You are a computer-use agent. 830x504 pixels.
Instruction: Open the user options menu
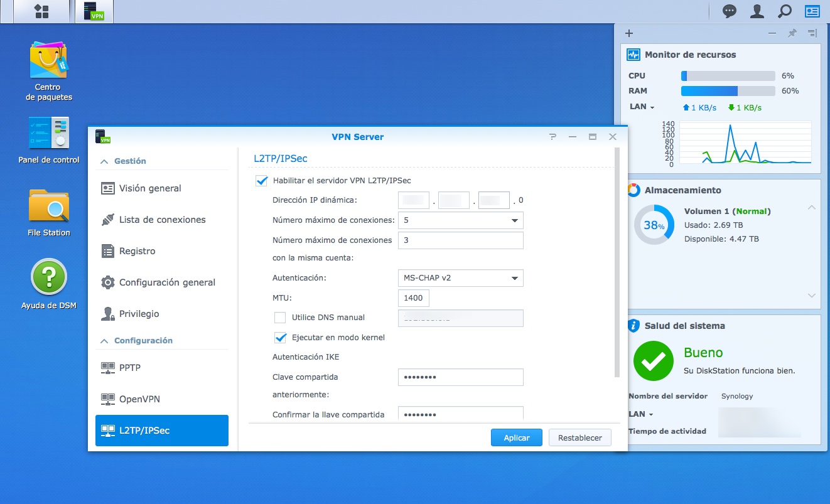pos(757,11)
